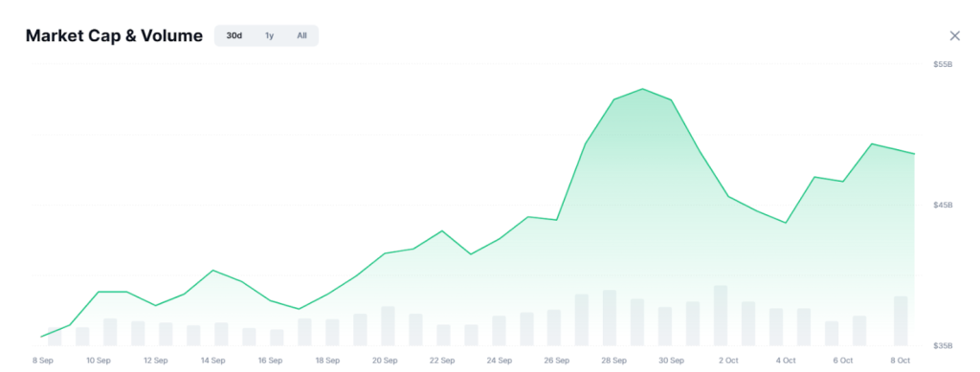The width and height of the screenshot is (980, 372).
Task: Click the $55B axis label
Action: point(943,65)
